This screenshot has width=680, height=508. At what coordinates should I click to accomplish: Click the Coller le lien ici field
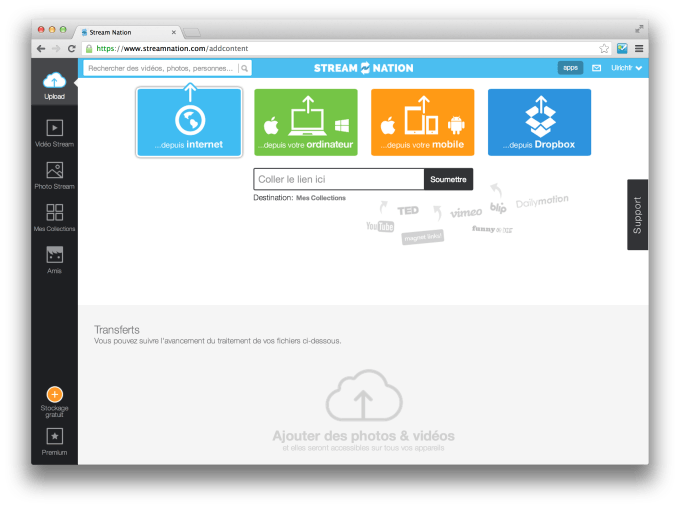coord(339,179)
